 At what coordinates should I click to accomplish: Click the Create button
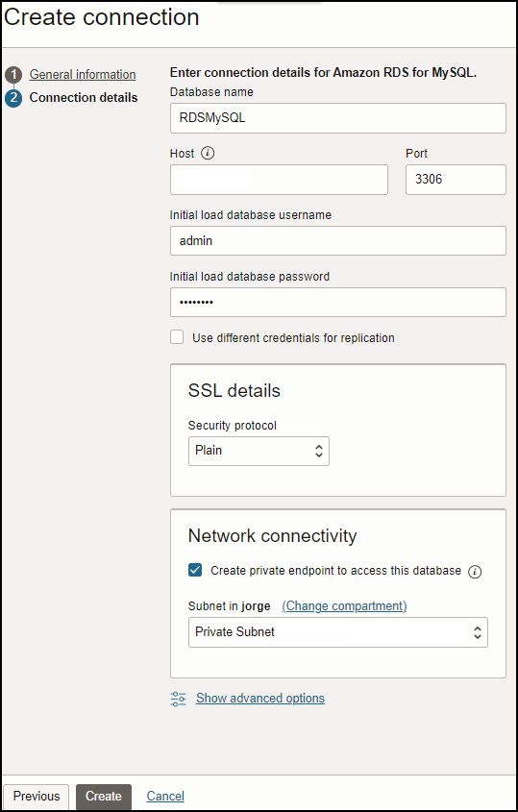coord(104,796)
